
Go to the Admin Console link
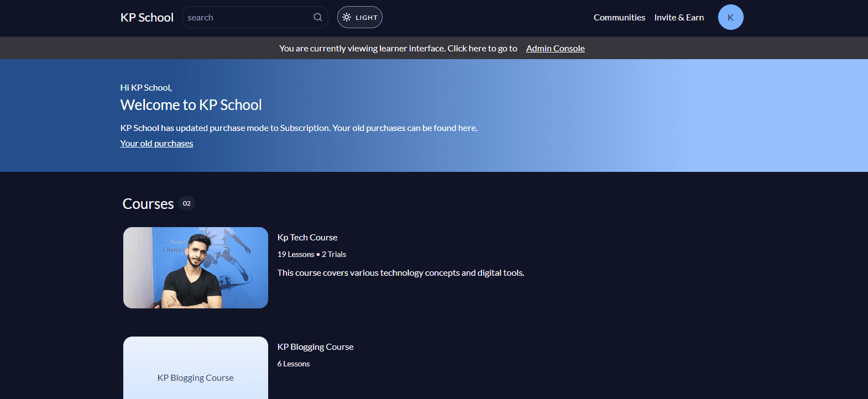[x=555, y=48]
